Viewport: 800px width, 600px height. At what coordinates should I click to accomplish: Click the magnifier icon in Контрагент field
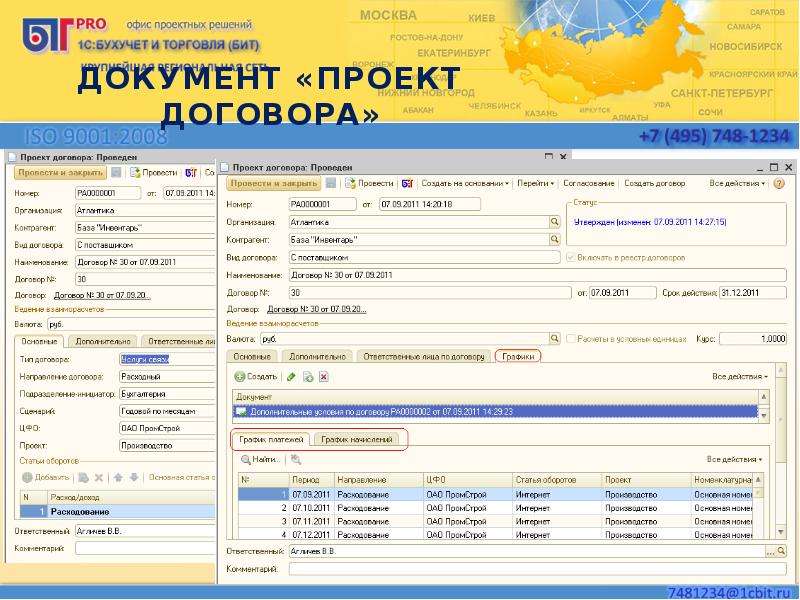pos(553,240)
